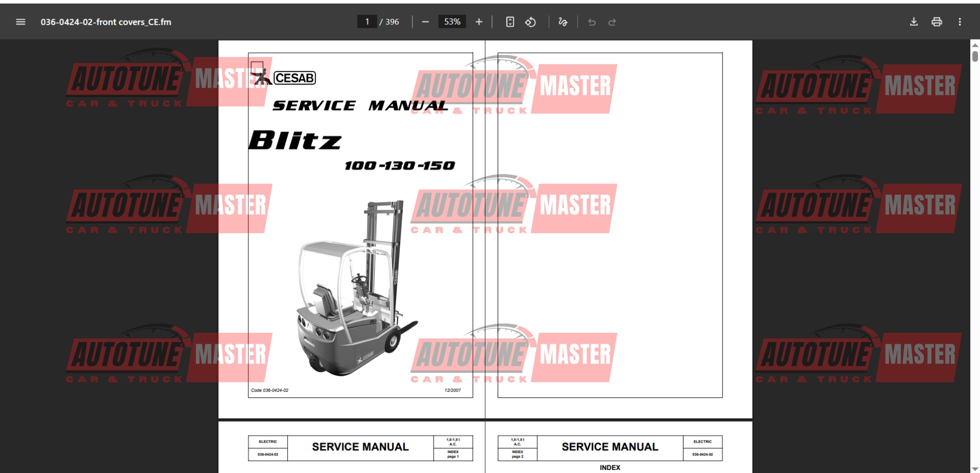
Task: Download the PDF file
Action: point(913,22)
